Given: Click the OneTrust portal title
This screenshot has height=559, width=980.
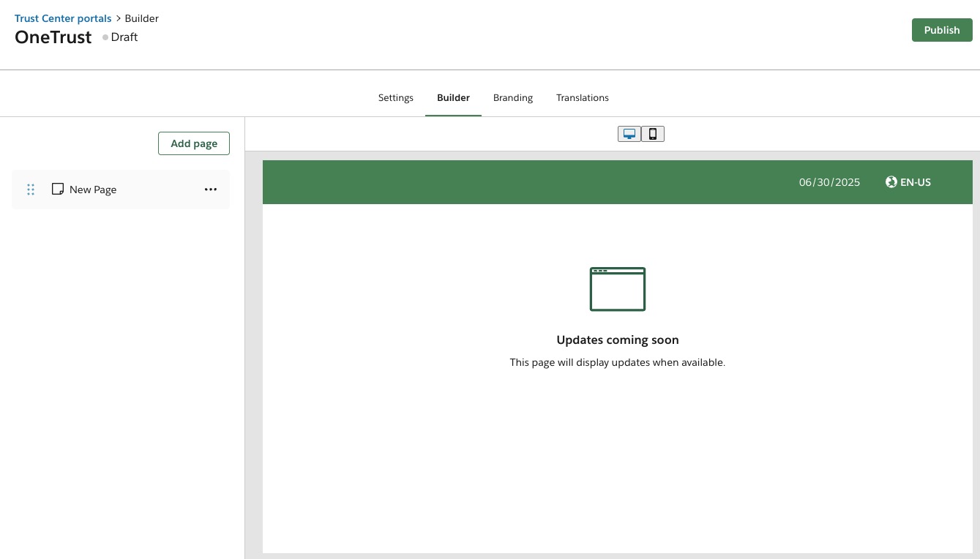Looking at the screenshot, I should [x=53, y=37].
